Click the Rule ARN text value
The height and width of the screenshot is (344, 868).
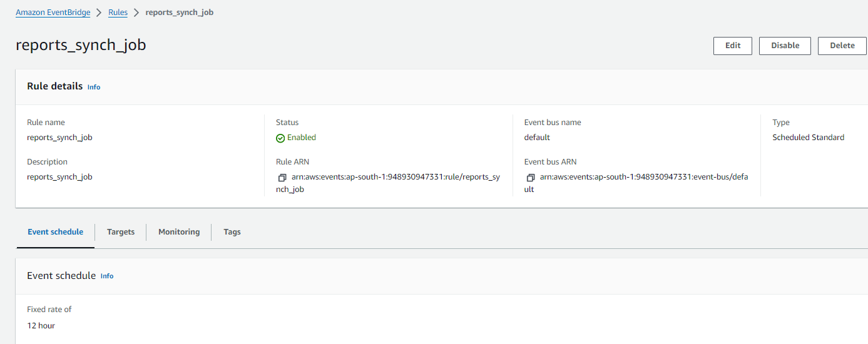[388, 183]
